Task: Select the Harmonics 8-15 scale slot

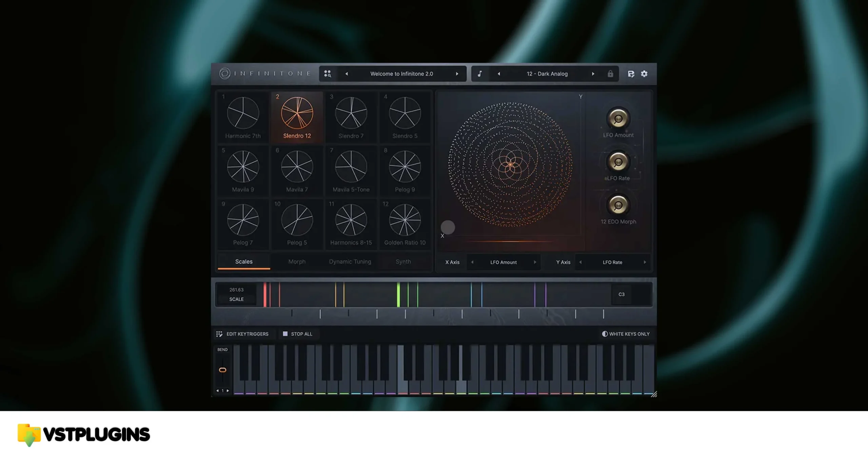Action: click(351, 224)
